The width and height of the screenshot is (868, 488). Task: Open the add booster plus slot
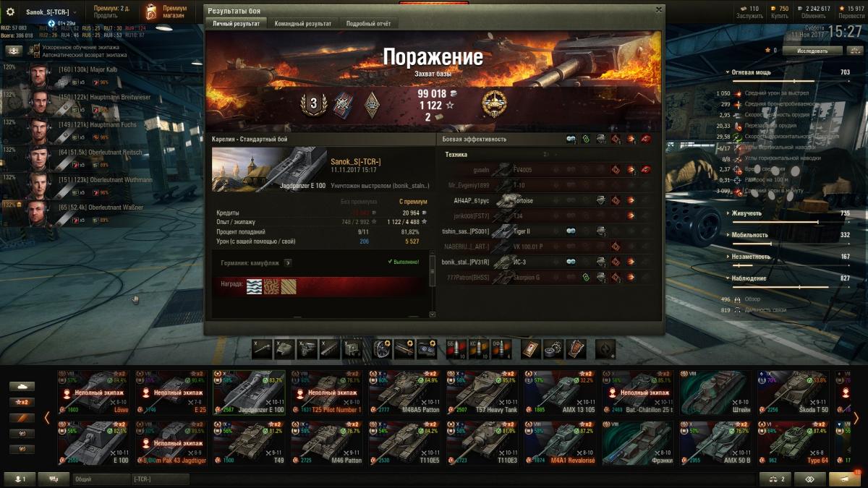point(605,348)
